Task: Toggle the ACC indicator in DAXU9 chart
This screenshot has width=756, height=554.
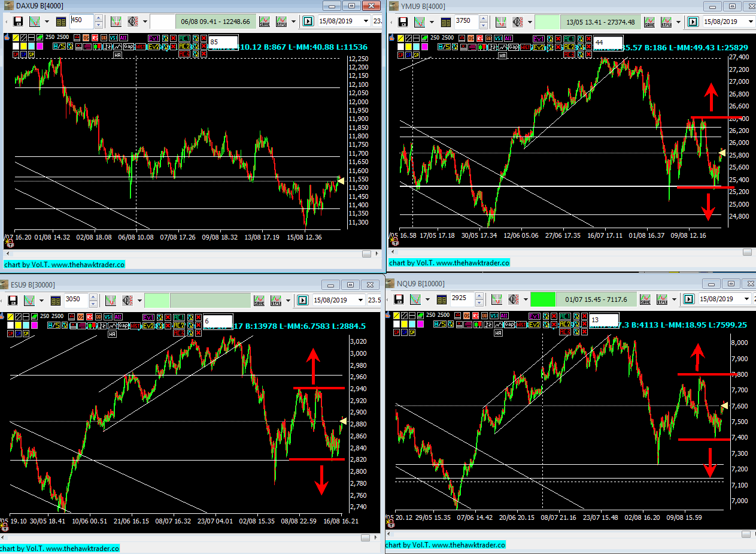Action: pos(125,38)
